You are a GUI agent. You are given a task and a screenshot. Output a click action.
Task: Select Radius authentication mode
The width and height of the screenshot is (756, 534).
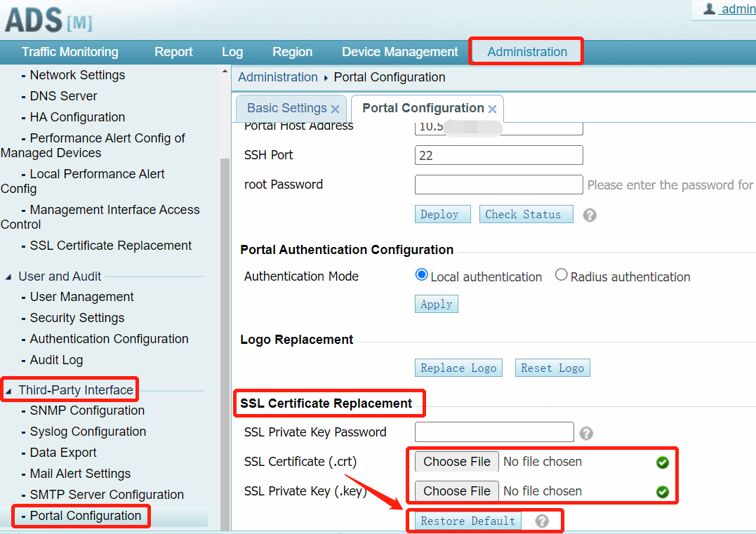coord(561,275)
